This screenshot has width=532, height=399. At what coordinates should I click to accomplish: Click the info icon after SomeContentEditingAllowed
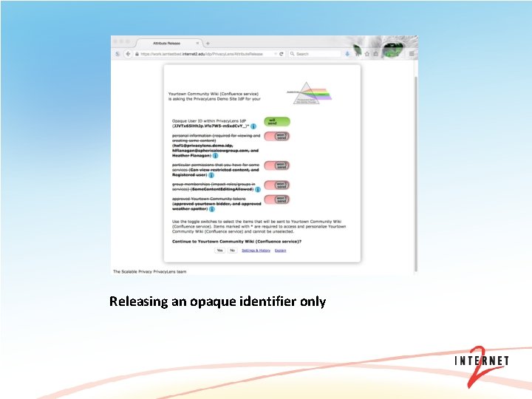coord(258,189)
